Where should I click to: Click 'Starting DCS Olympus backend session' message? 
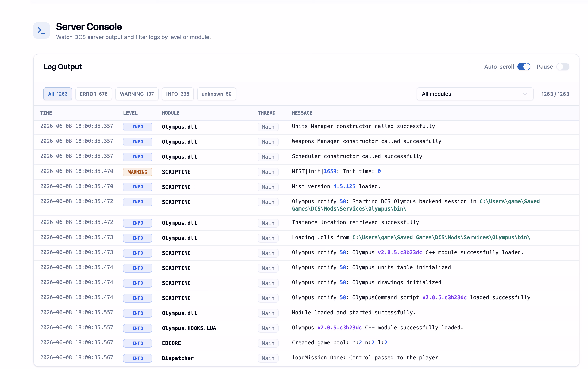pyautogui.click(x=416, y=205)
